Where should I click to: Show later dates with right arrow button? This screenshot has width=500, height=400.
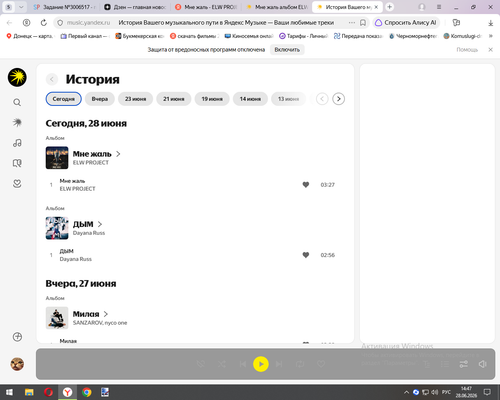[338, 99]
